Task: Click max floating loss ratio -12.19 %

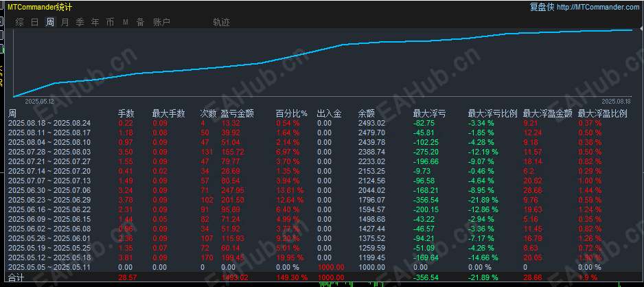Action: tap(483, 152)
